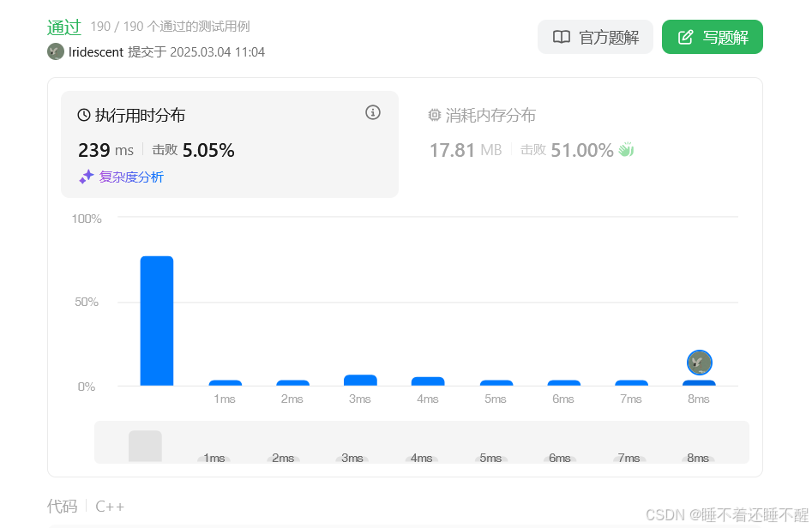812x528 pixels.
Task: Click the green 通过 accepted status text
Action: [64, 27]
